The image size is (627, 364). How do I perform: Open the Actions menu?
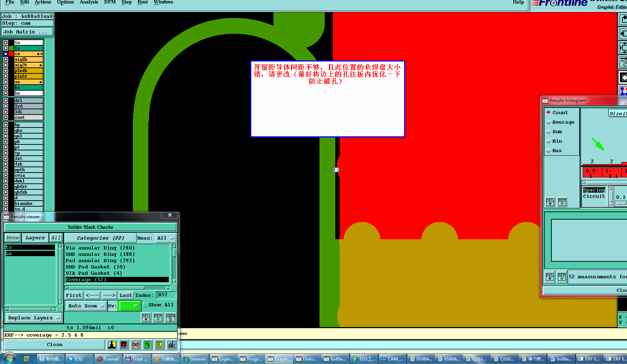pos(43,2)
